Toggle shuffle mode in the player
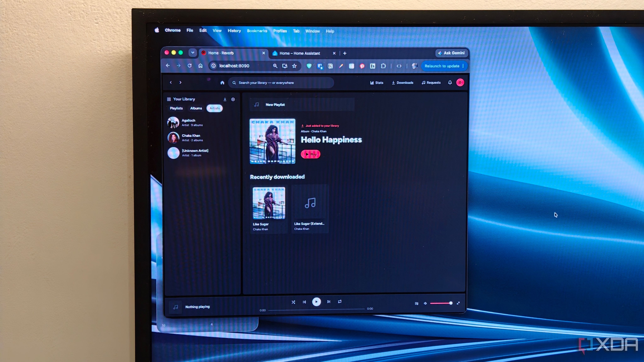This screenshot has height=362, width=644. pyautogui.click(x=293, y=302)
